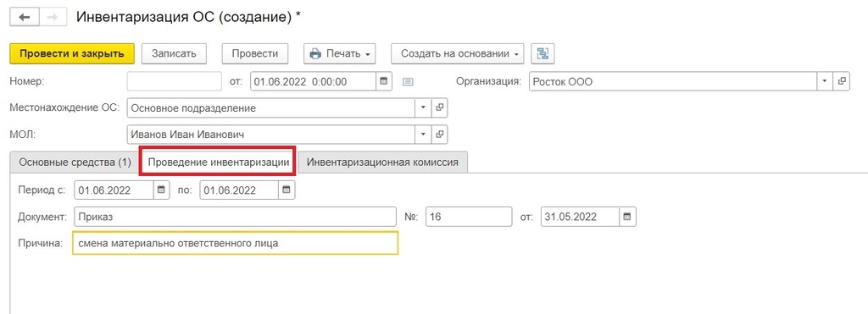
Task: Click the Записать button
Action: pos(175,53)
